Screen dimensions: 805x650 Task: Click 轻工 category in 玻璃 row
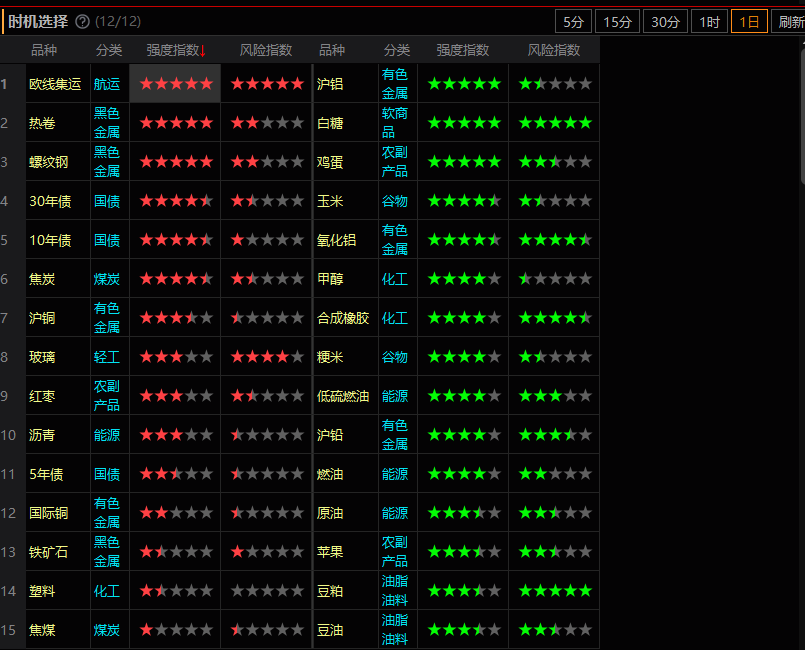[x=107, y=357]
